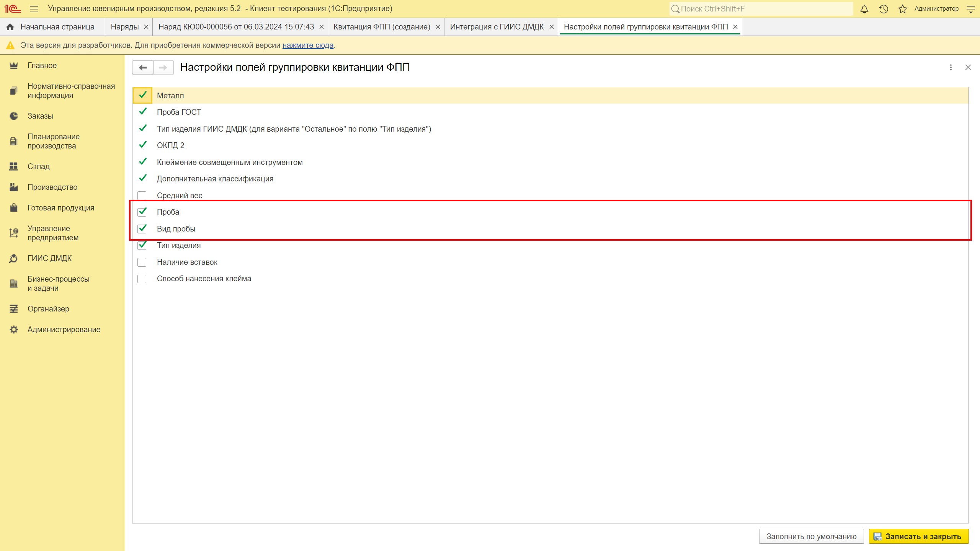This screenshot has width=980, height=551.
Task: Toggle the ОКПД 2 checkmark
Action: pos(142,145)
